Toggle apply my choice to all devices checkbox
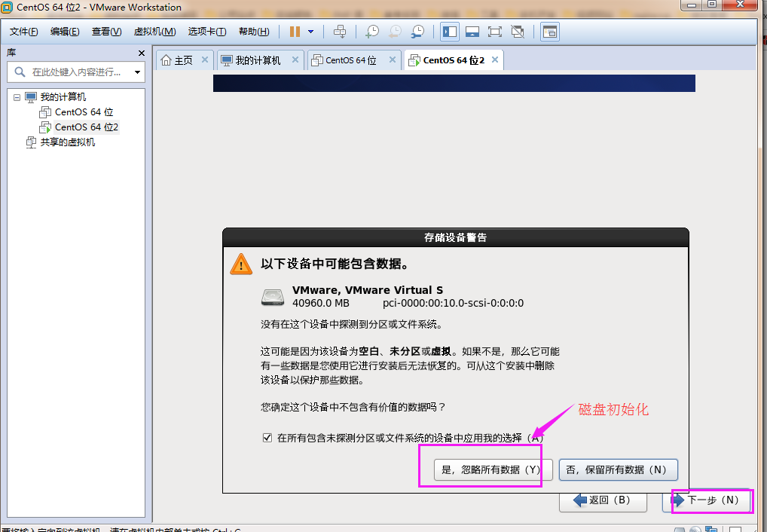This screenshot has width=767, height=532. pyautogui.click(x=267, y=438)
